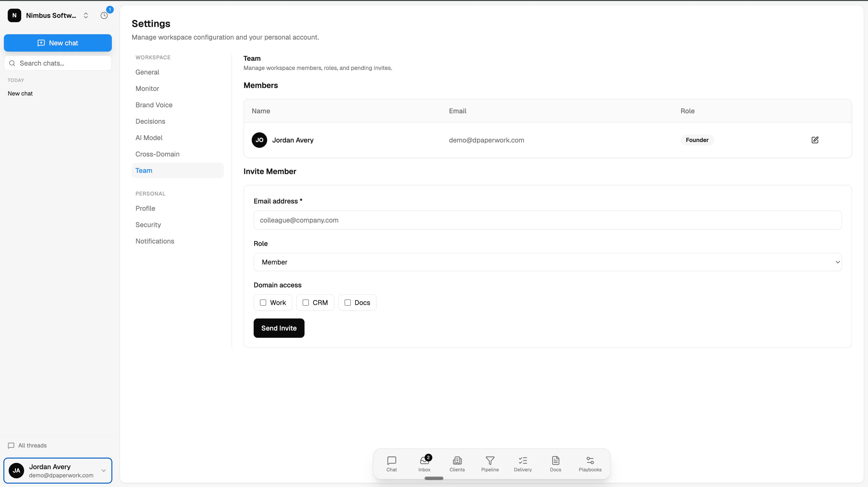
Task: Check the CRM domain access box
Action: tap(305, 302)
